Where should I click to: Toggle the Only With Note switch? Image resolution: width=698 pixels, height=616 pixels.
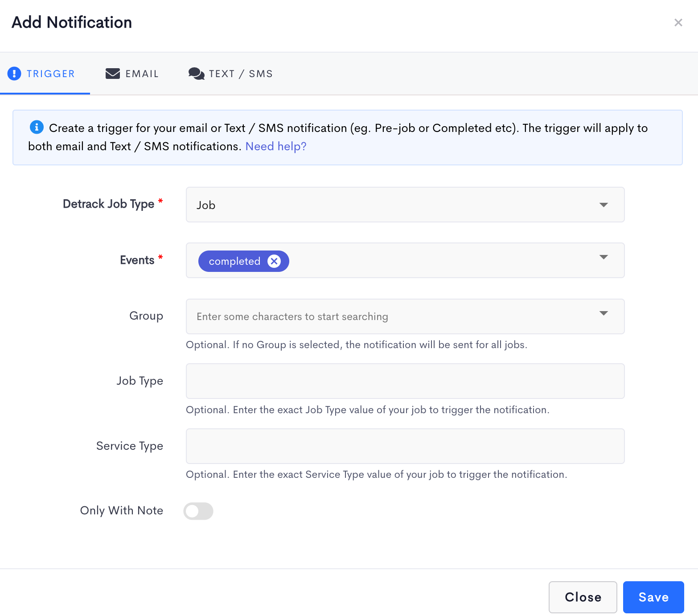coord(198,511)
